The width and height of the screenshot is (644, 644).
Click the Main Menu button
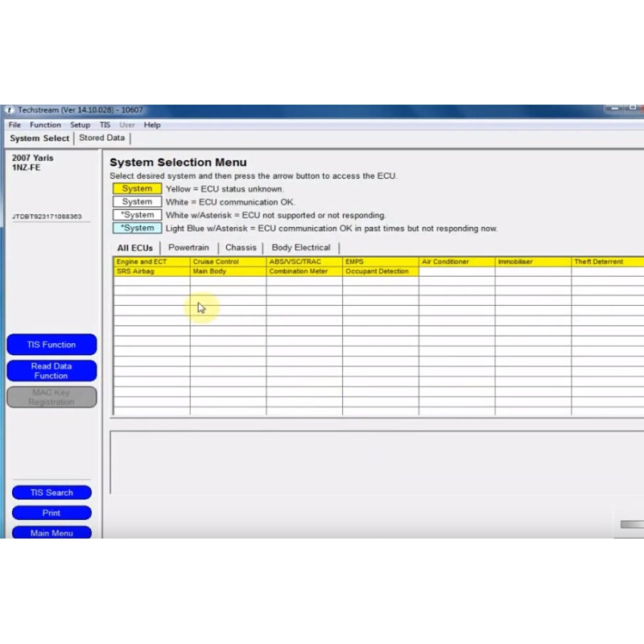52,532
